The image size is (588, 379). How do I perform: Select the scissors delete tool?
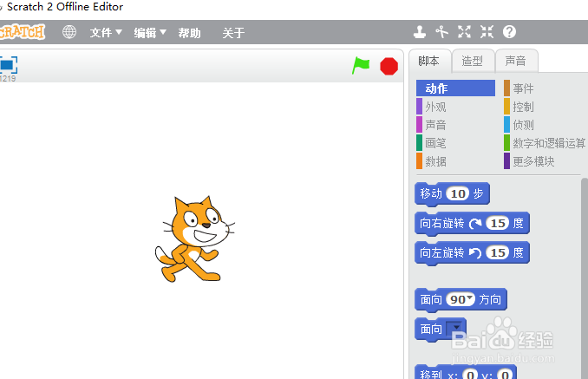click(x=441, y=32)
